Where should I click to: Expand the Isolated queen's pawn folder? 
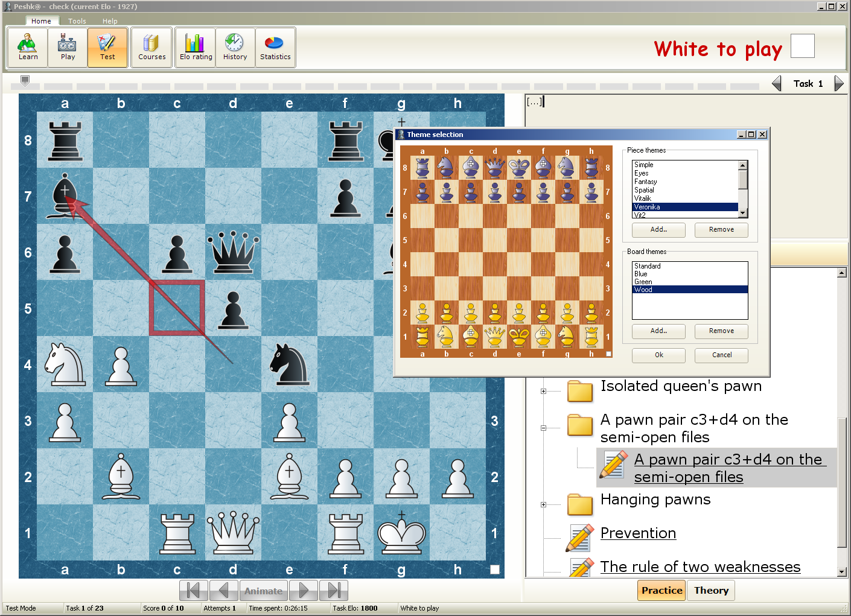pos(543,392)
